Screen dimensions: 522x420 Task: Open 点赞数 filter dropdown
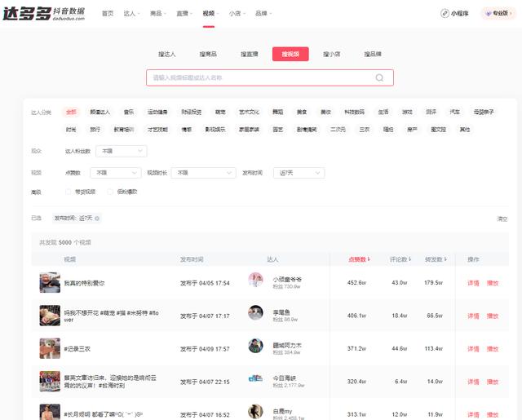116,173
